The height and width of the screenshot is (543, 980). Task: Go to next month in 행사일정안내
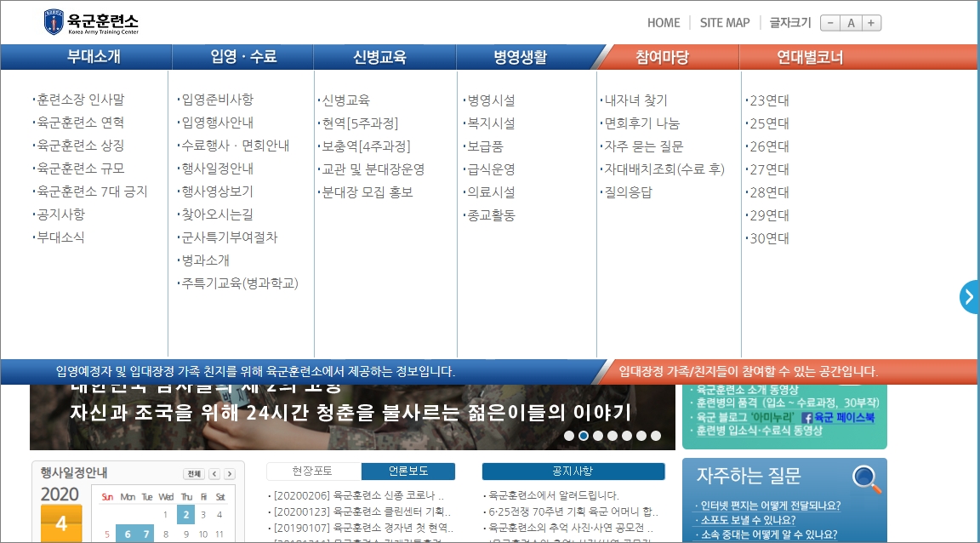tap(230, 473)
